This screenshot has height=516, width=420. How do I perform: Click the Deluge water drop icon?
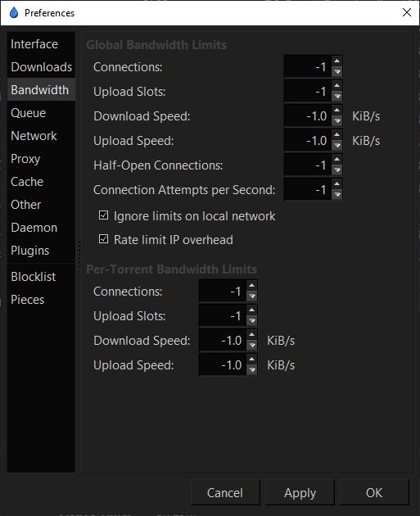tap(14, 13)
